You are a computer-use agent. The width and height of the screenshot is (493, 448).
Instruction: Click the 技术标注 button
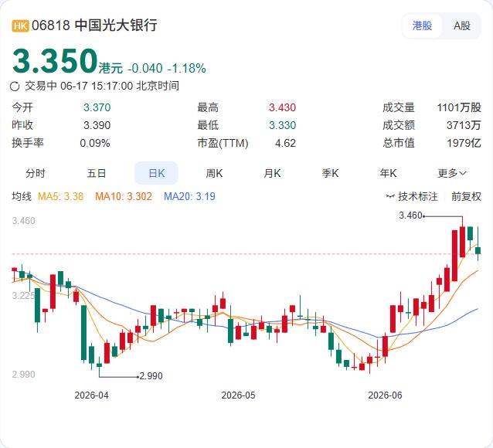click(x=412, y=196)
